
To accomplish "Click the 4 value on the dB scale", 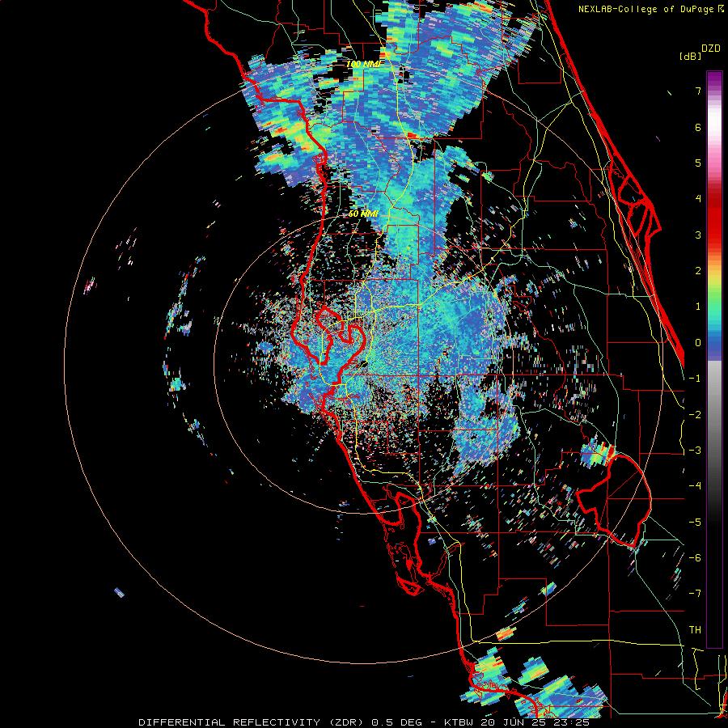I will pos(698,199).
